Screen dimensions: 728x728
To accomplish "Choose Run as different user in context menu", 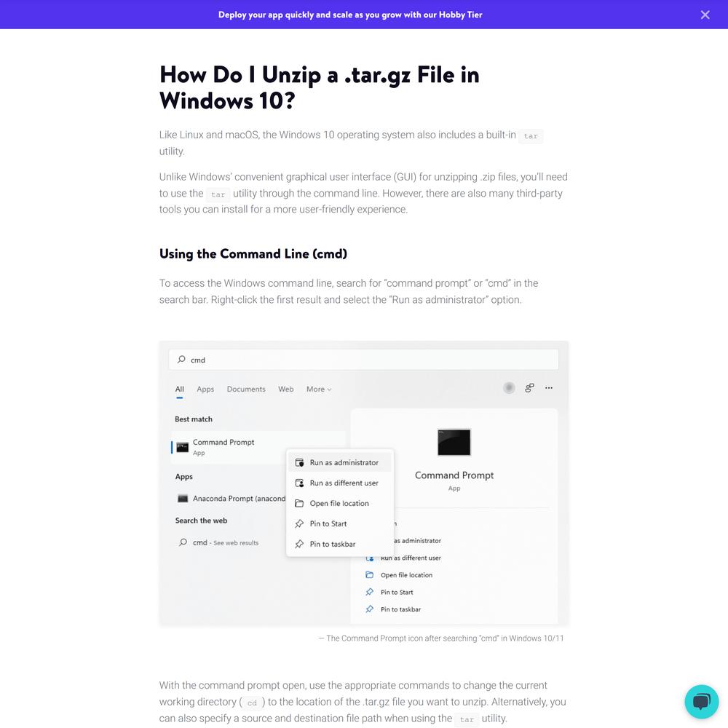I will [x=340, y=483].
